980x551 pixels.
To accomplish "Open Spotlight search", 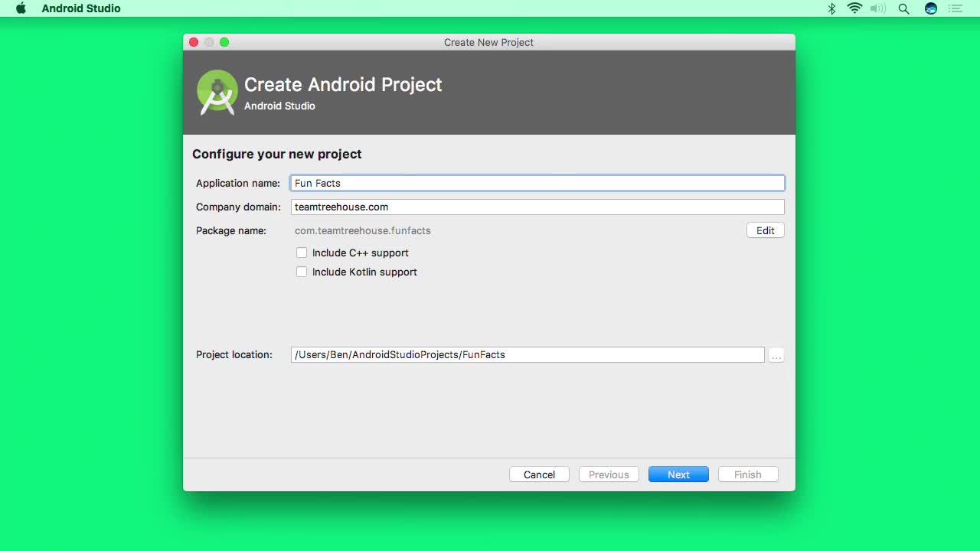I will [x=903, y=8].
